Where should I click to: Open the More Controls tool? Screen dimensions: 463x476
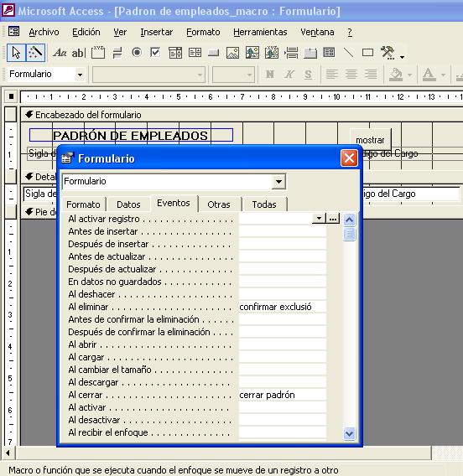(388, 53)
